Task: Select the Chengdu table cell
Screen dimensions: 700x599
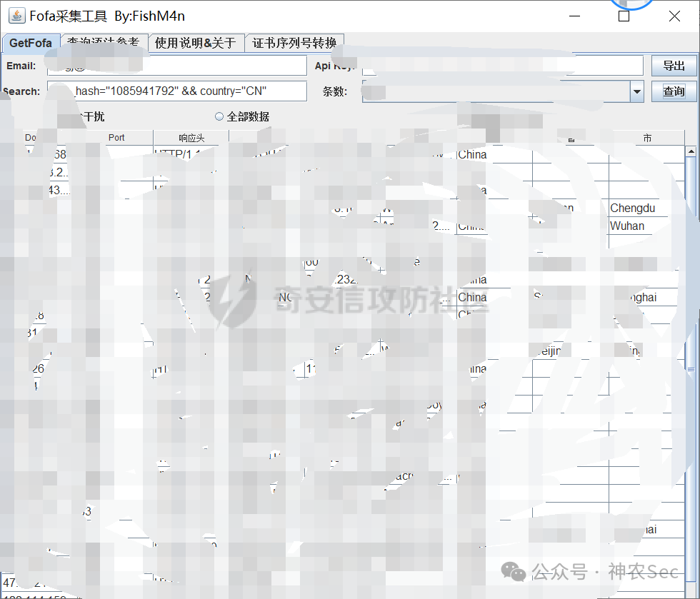Action: pos(646,208)
